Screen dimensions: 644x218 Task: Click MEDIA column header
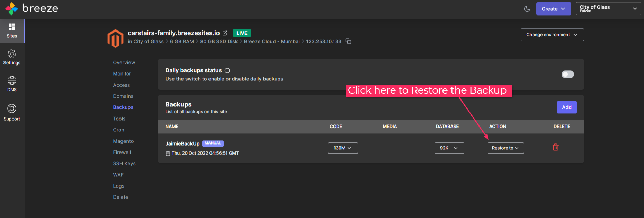coord(390,127)
